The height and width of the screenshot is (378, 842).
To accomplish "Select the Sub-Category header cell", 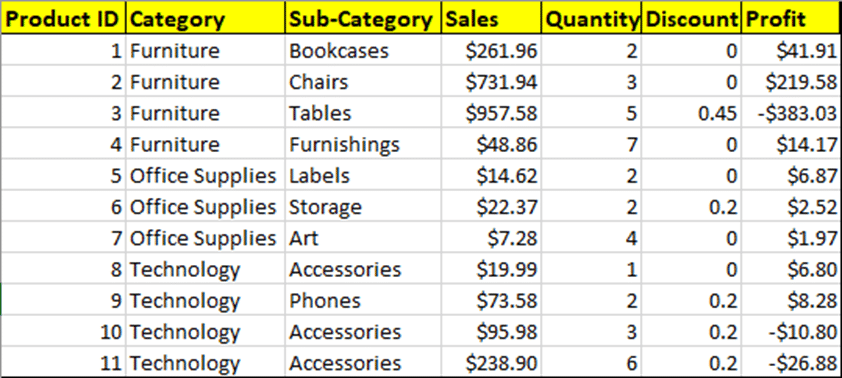I will [x=363, y=19].
